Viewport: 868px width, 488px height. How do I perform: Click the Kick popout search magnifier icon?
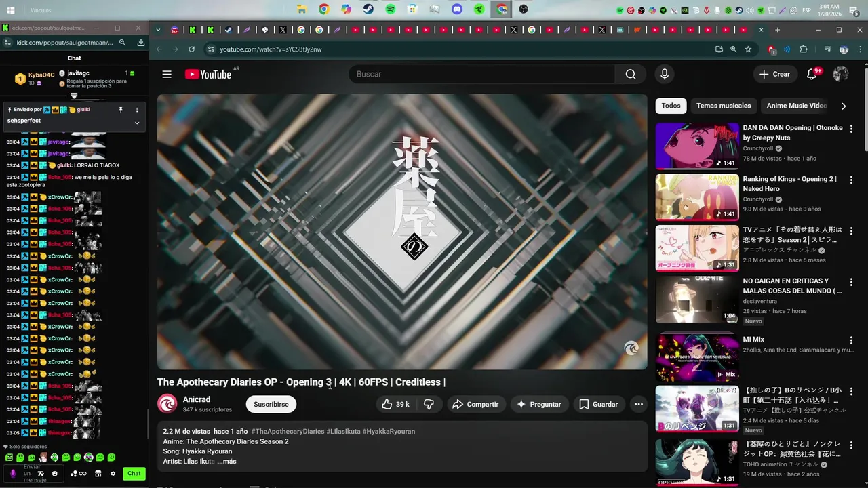pyautogui.click(x=123, y=42)
